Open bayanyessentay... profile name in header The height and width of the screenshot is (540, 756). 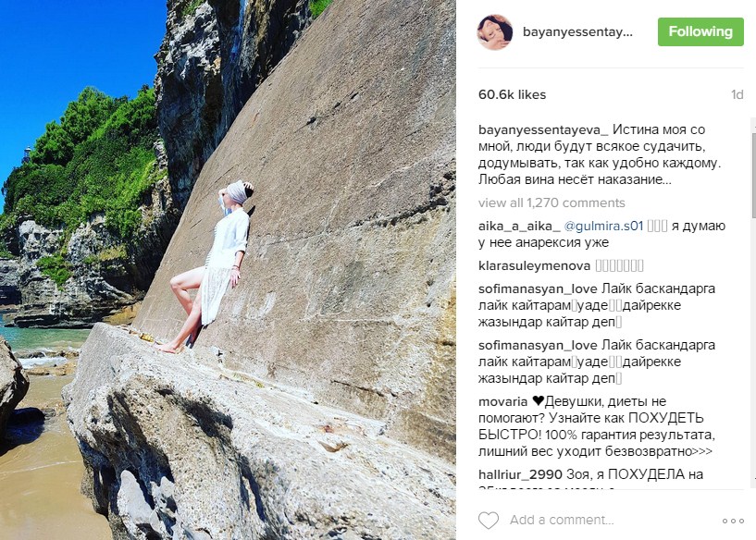577,32
